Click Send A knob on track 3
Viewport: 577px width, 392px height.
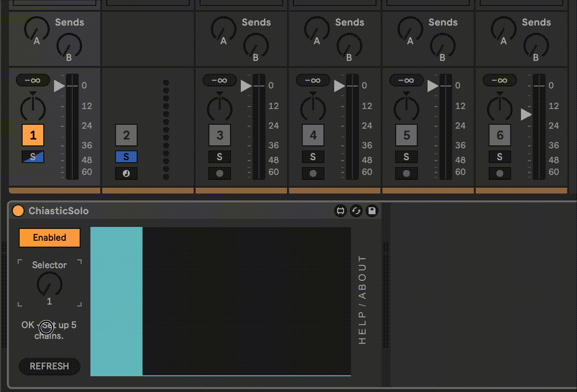coord(223,28)
